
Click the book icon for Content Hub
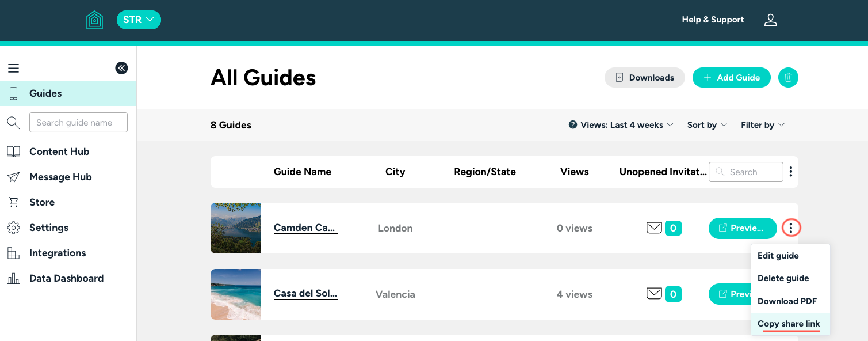click(x=13, y=151)
